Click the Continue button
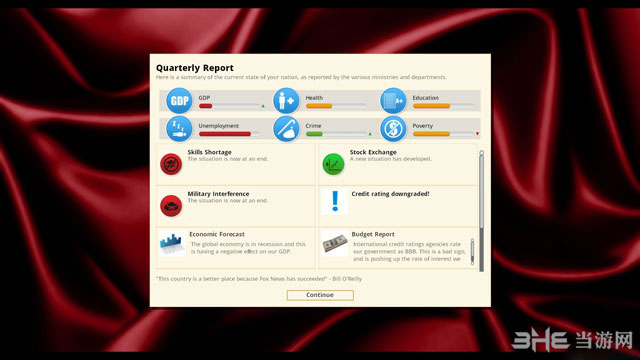This screenshot has width=640, height=360. [x=320, y=295]
